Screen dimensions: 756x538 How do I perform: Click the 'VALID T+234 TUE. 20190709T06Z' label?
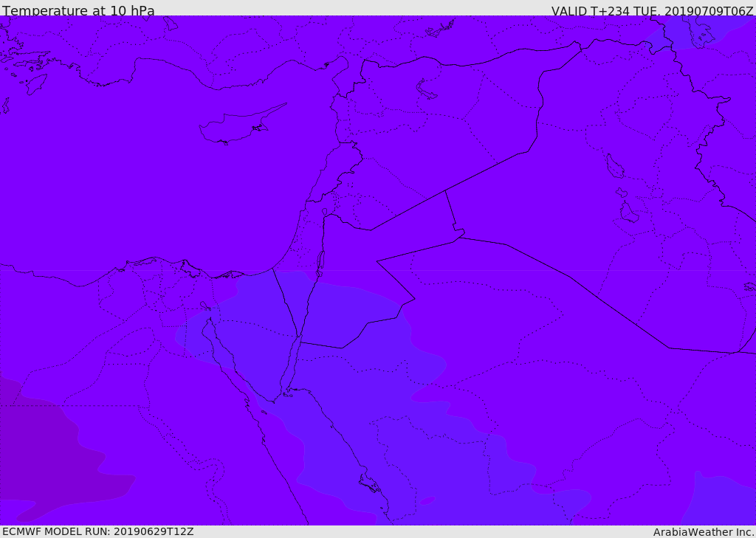click(652, 10)
